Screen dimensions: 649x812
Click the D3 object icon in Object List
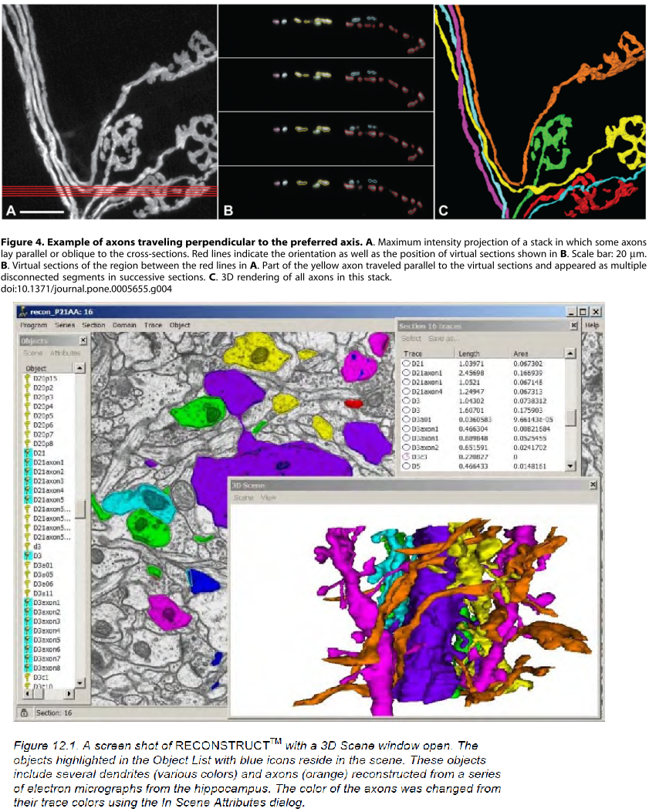(28, 556)
